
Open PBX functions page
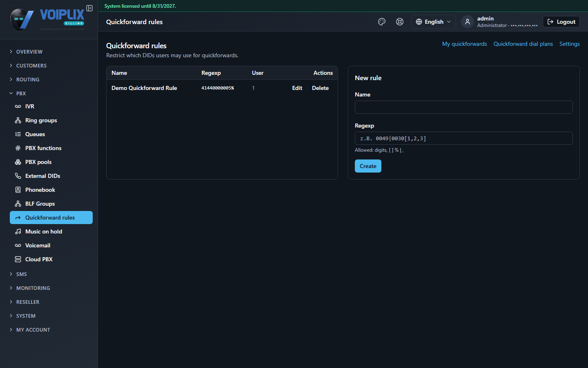(51, 148)
